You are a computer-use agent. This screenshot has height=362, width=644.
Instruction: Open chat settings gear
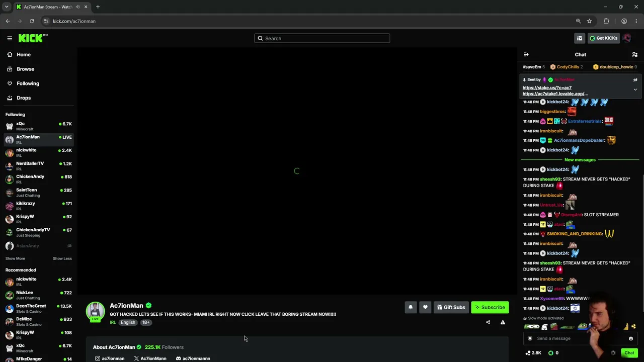point(613,353)
